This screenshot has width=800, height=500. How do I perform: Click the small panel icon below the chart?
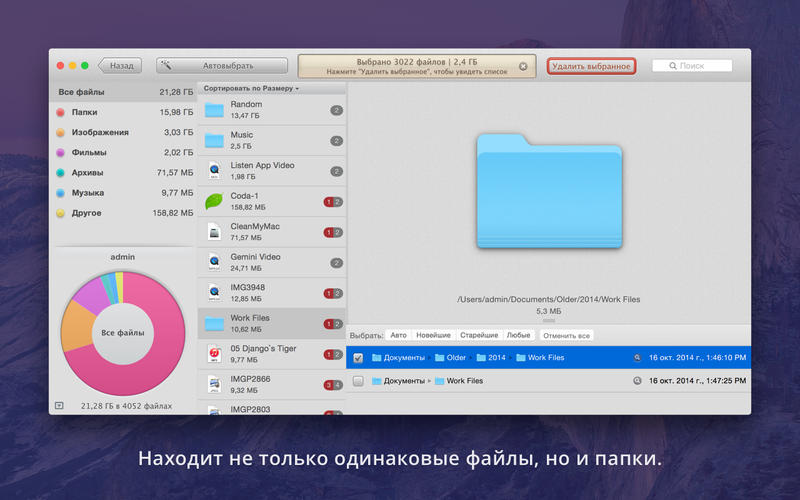tap(58, 406)
